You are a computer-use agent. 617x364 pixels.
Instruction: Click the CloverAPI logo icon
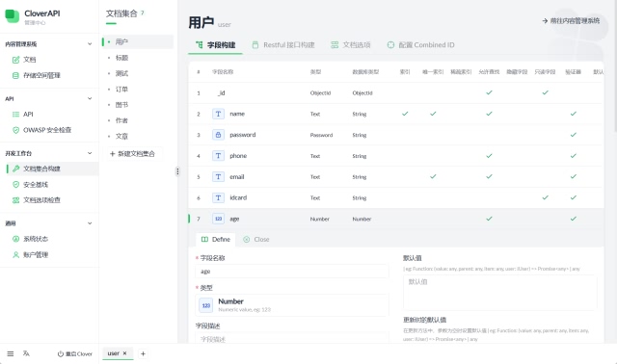pos(12,16)
